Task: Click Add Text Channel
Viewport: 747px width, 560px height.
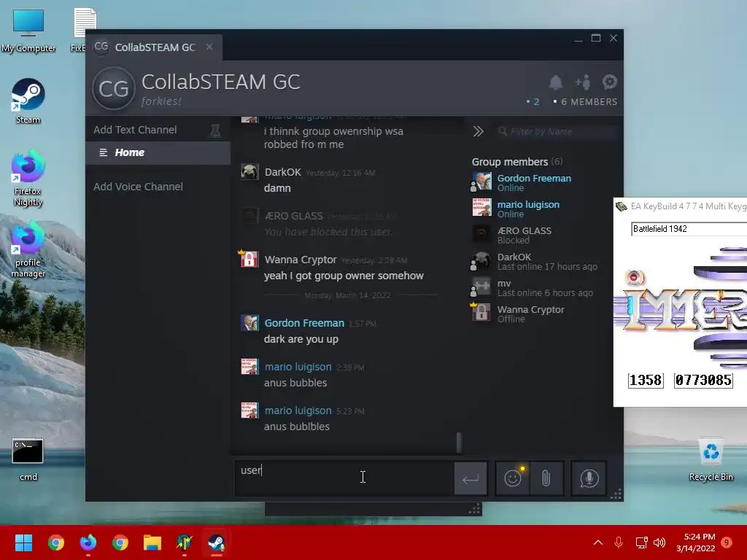Action: coord(135,130)
